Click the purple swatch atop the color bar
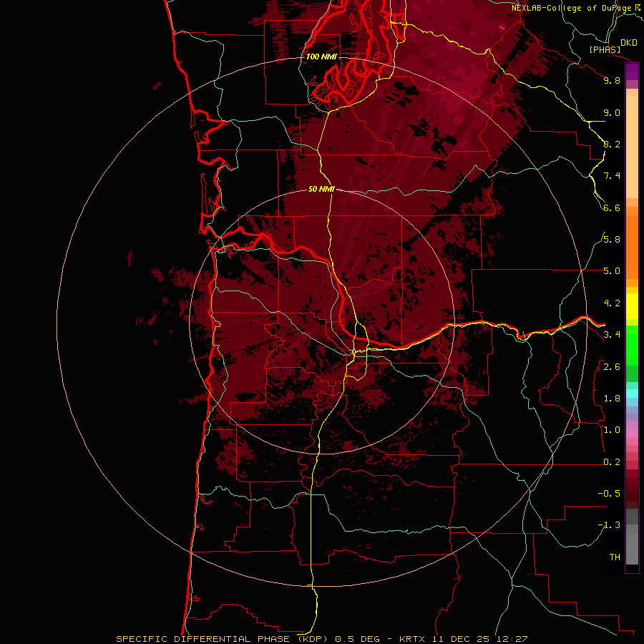 click(632, 72)
